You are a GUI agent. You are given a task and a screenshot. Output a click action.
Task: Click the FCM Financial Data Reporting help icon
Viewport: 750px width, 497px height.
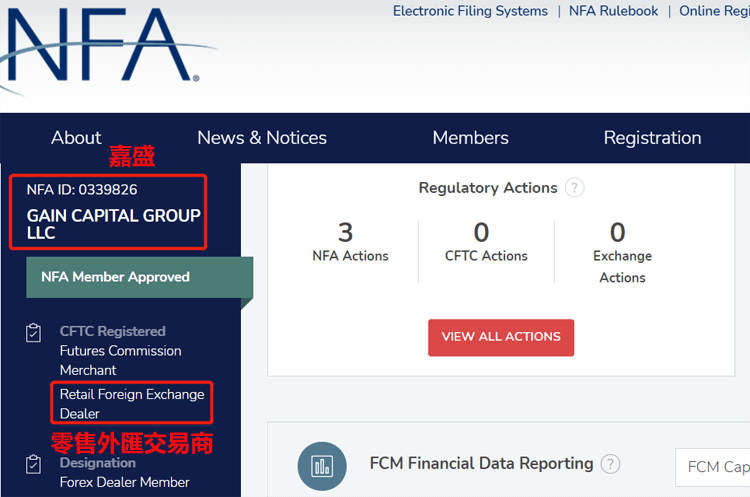pos(610,464)
